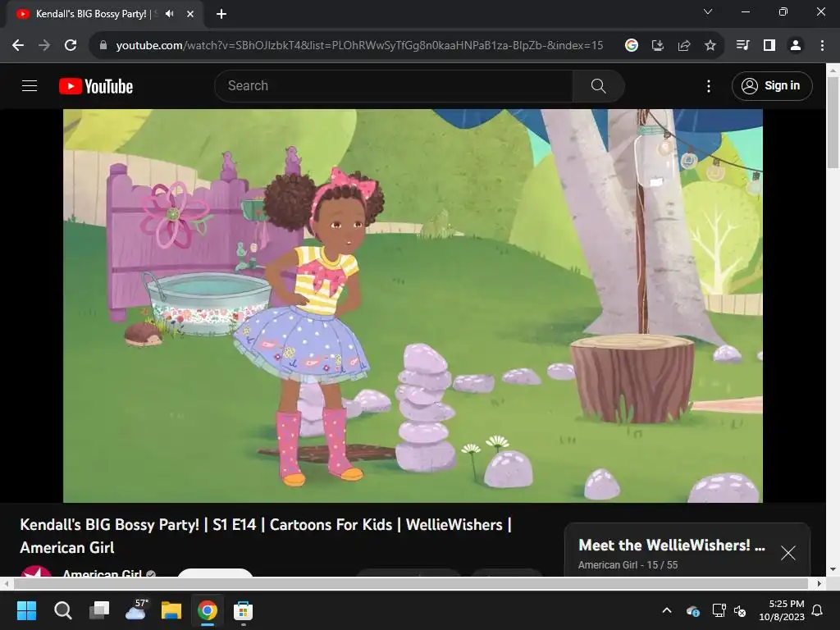Mute the tab via speaker icon

pos(170,14)
